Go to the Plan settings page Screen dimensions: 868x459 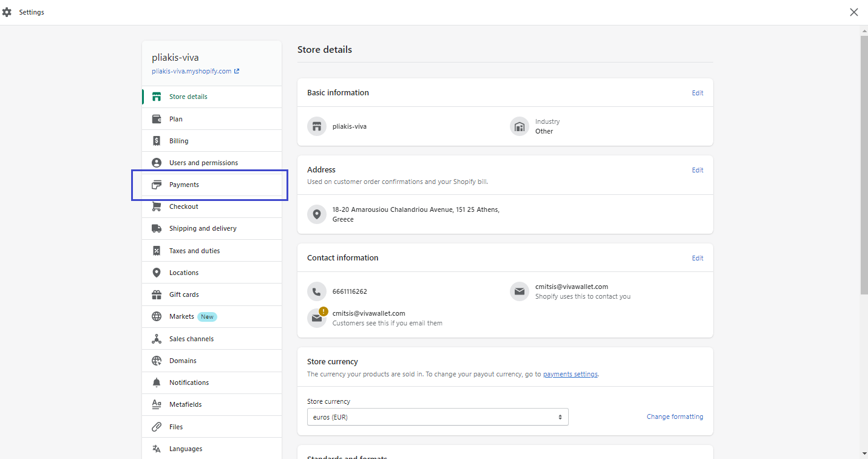[212, 119]
